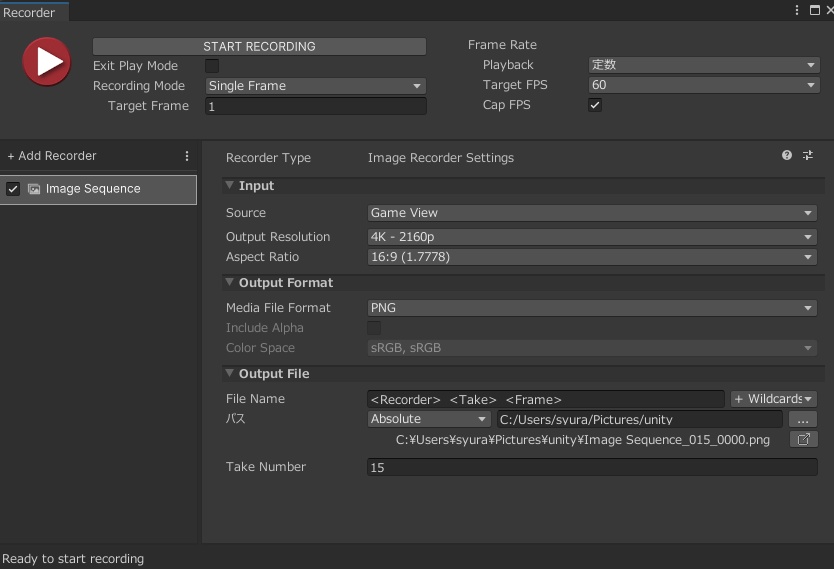Open the help icon for Image Recorder Settings
The image size is (834, 569).
pyautogui.click(x=787, y=156)
